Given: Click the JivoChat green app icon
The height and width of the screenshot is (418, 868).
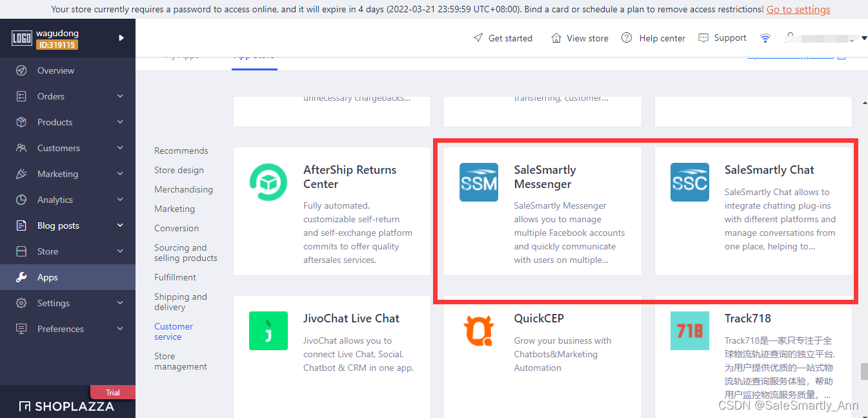Looking at the screenshot, I should [268, 331].
